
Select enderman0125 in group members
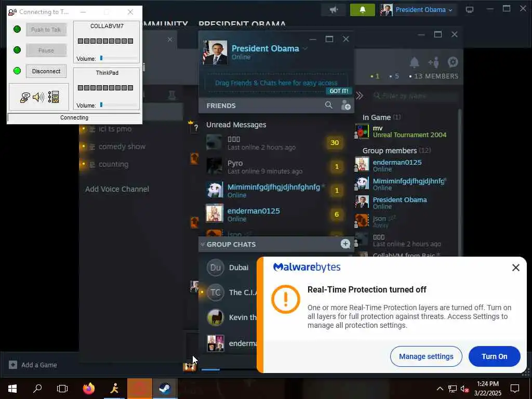pyautogui.click(x=405, y=165)
